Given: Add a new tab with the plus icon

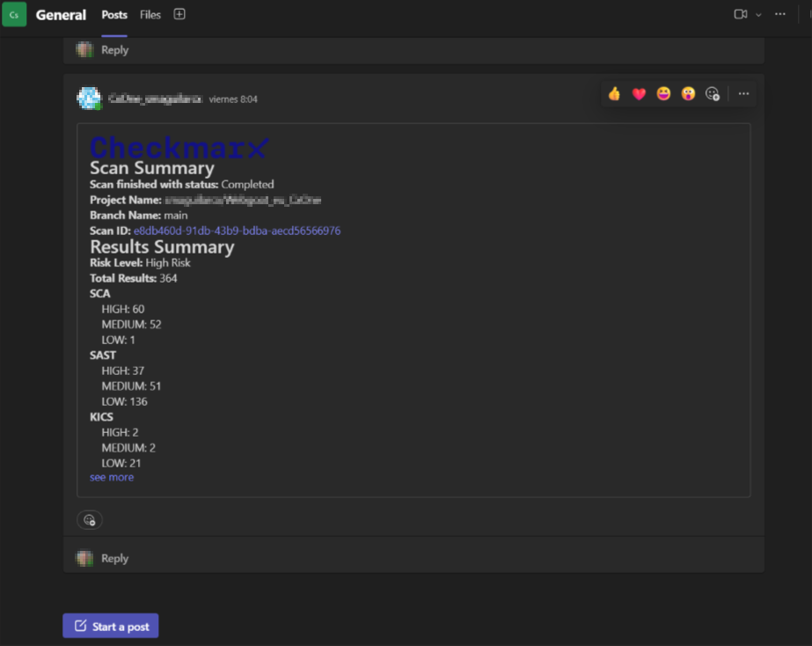Looking at the screenshot, I should 179,14.
